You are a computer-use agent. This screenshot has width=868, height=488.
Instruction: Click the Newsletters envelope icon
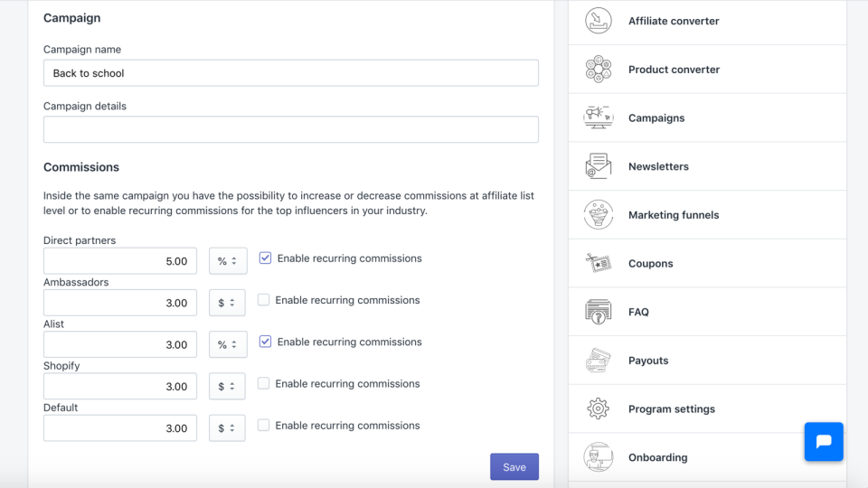pos(598,166)
